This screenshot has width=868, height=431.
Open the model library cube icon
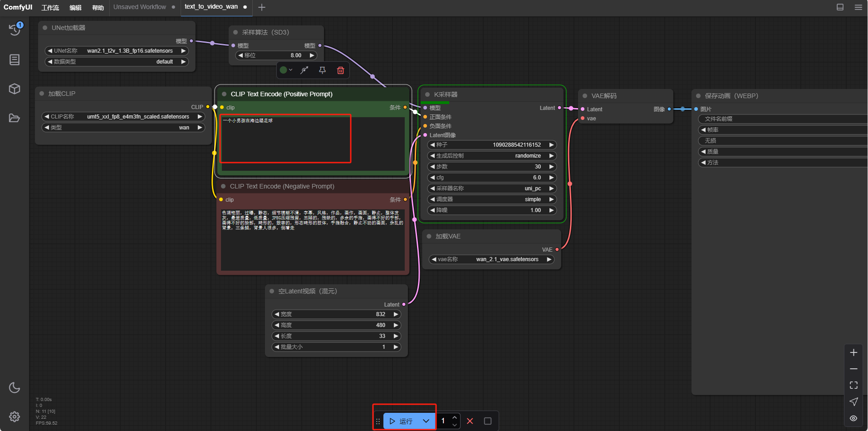(15, 89)
